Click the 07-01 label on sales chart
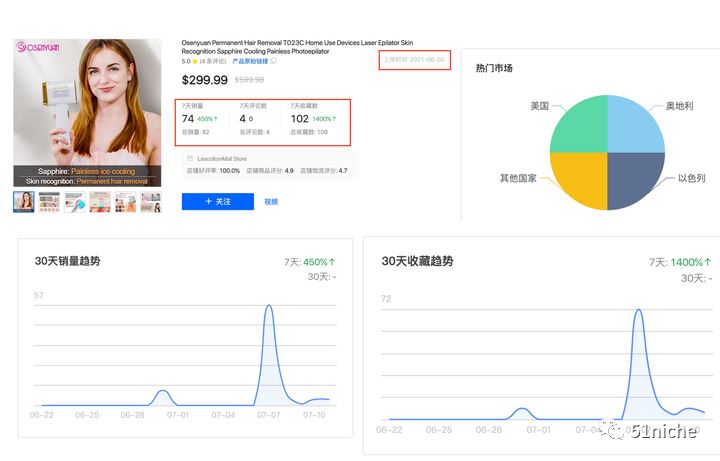720x461 pixels. 178,415
